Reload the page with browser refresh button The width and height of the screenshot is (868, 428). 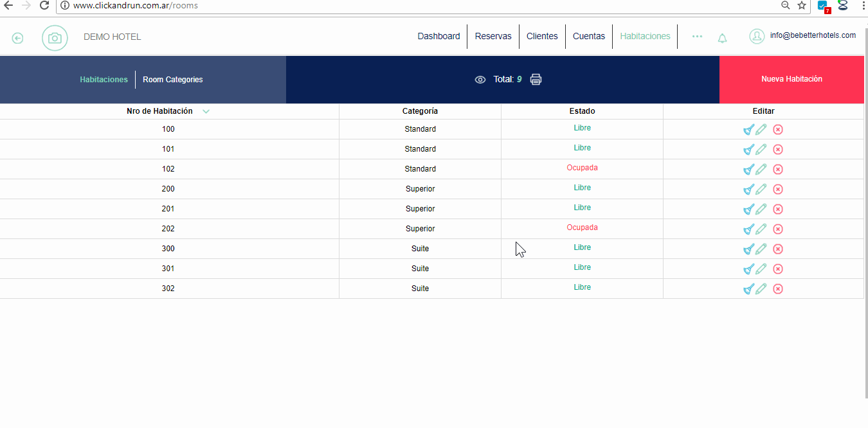pos(44,5)
